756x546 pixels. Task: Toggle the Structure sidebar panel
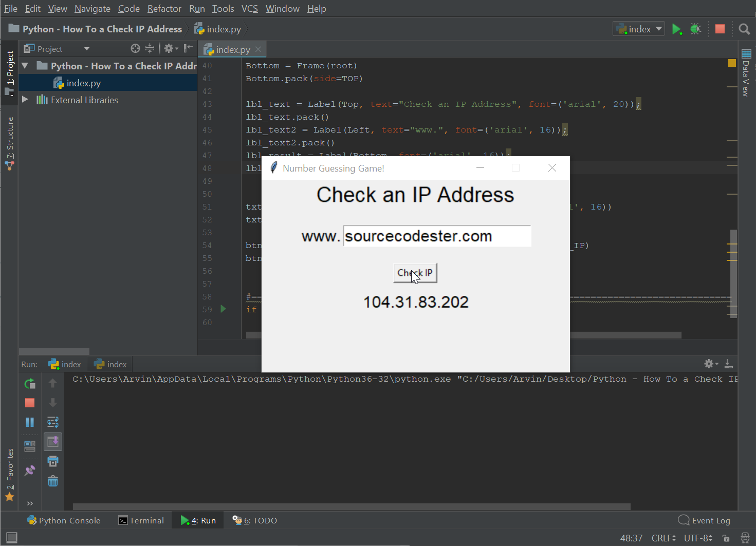[x=10, y=140]
